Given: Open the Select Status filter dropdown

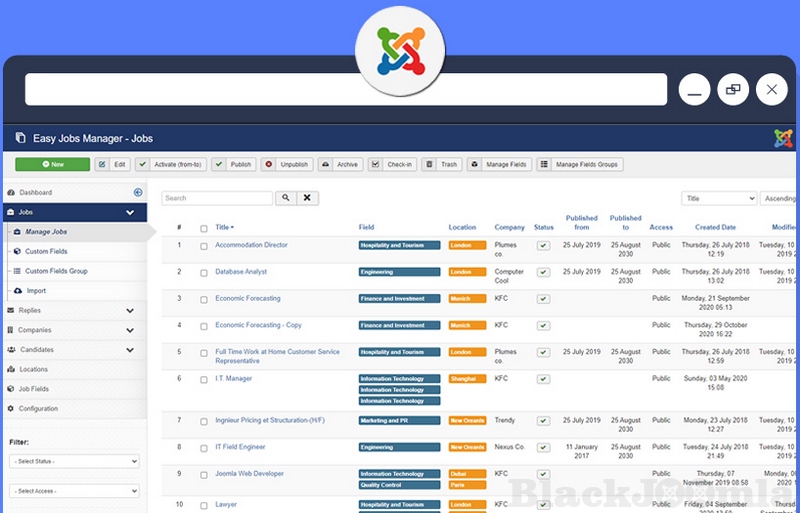Looking at the screenshot, I should [74, 461].
